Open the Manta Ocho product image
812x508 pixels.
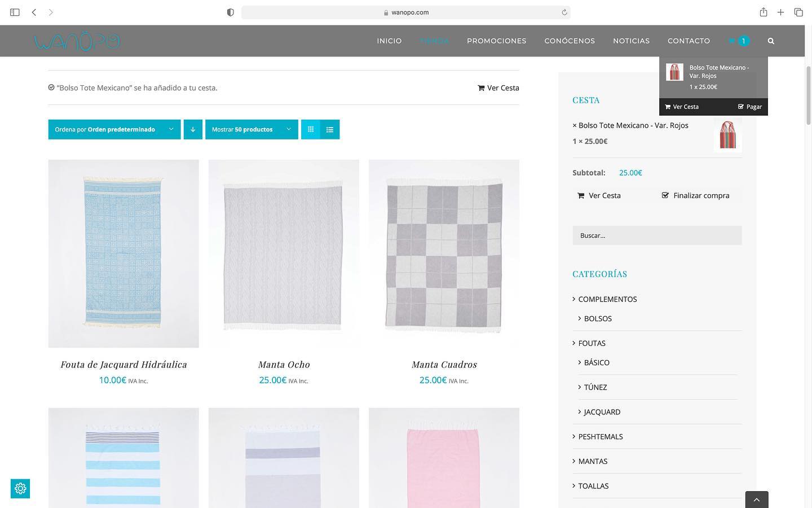click(x=284, y=253)
